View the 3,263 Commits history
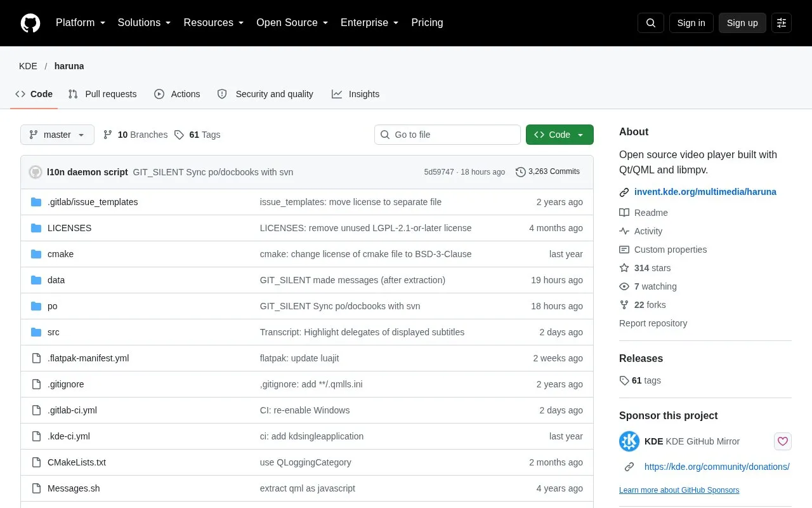 pyautogui.click(x=547, y=171)
